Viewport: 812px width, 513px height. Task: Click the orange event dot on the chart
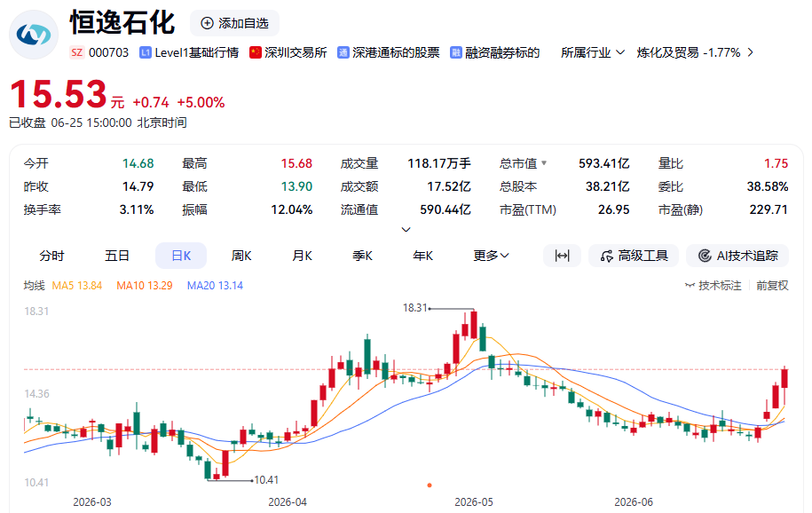point(430,485)
